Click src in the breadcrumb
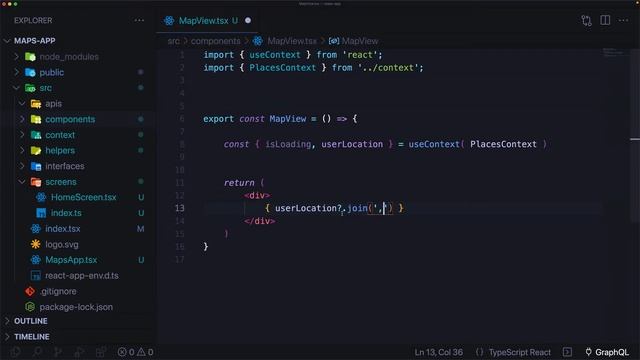Viewport: 640px width, 360px height. tap(173, 41)
